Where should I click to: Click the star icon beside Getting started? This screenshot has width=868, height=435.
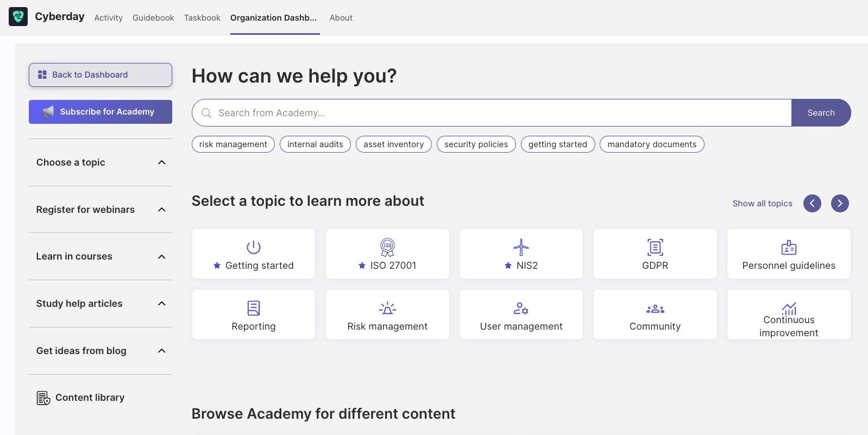point(217,266)
